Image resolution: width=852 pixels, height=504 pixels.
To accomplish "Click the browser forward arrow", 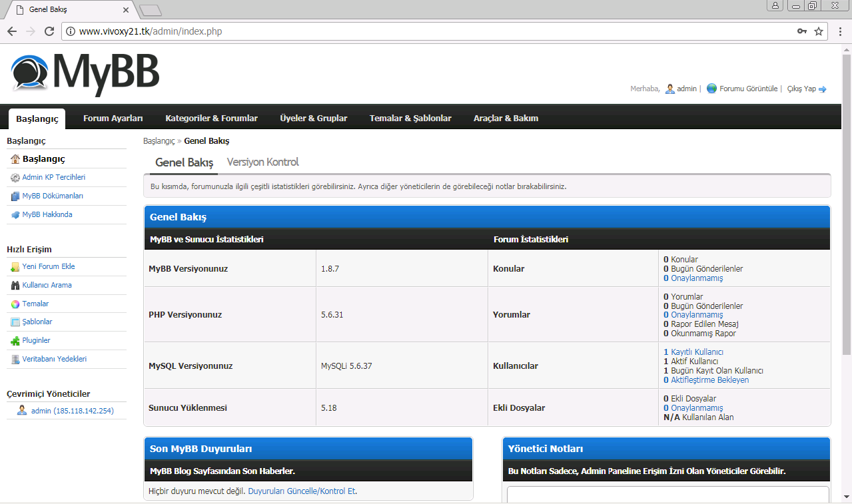I will click(x=31, y=31).
